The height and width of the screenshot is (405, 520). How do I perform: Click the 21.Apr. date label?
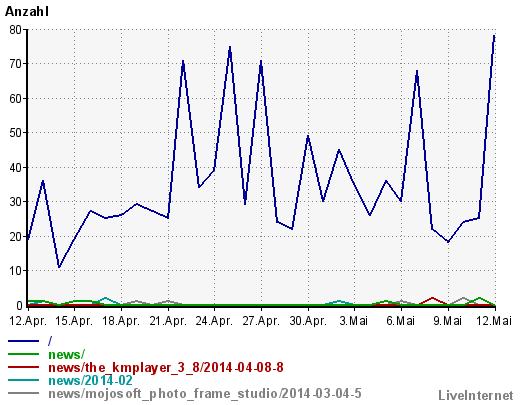click(x=168, y=321)
